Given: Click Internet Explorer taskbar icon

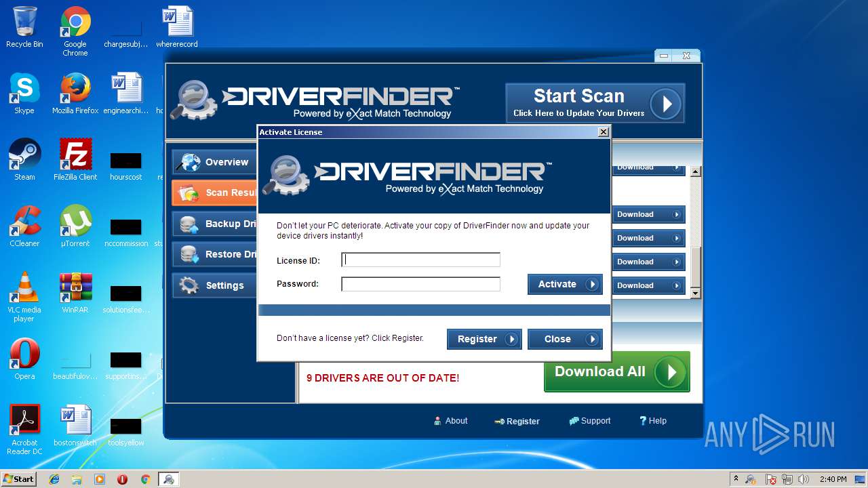Looking at the screenshot, I should (54, 479).
